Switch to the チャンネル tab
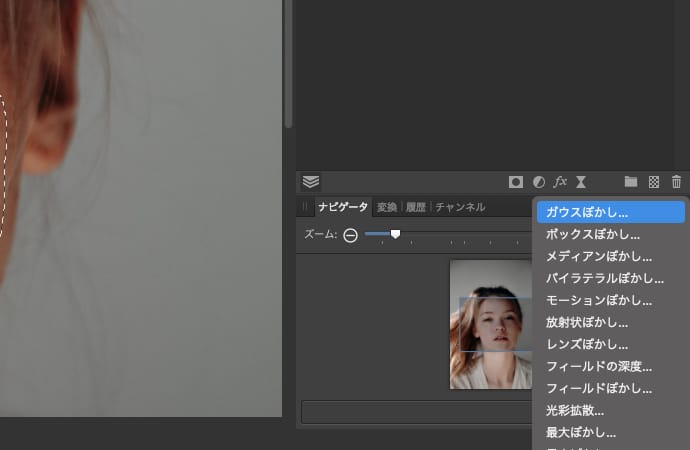This screenshot has width=690, height=450. click(x=460, y=207)
